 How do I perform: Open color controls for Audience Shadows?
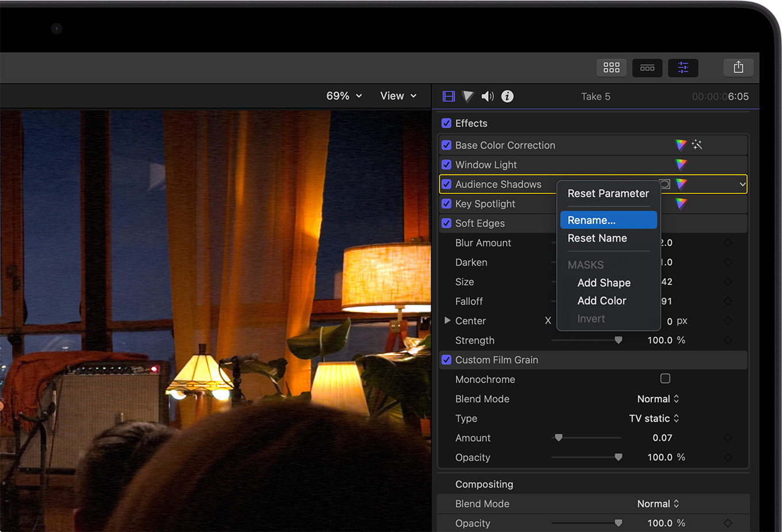click(681, 184)
